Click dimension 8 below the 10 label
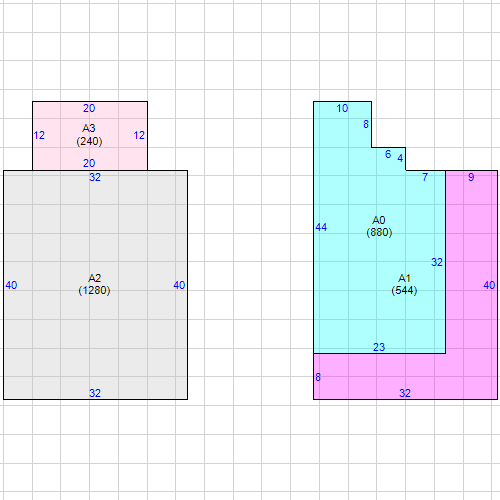This screenshot has height=500, width=500. (366, 124)
